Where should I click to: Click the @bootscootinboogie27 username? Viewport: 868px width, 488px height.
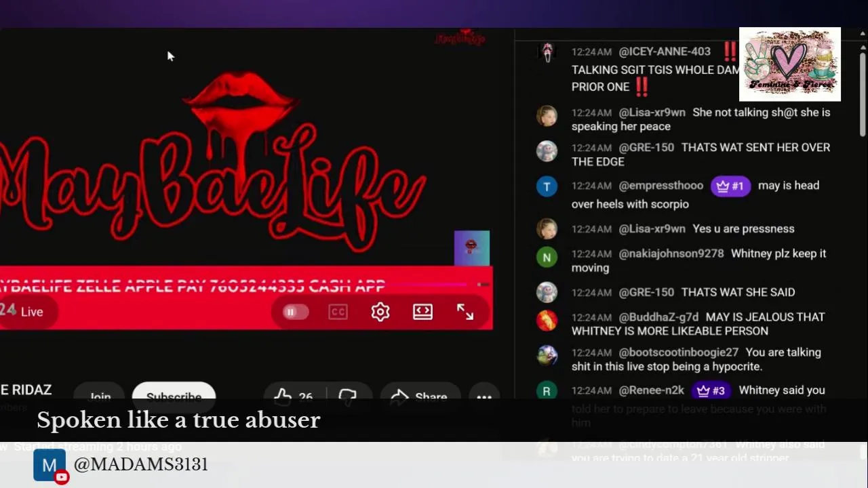pos(679,352)
